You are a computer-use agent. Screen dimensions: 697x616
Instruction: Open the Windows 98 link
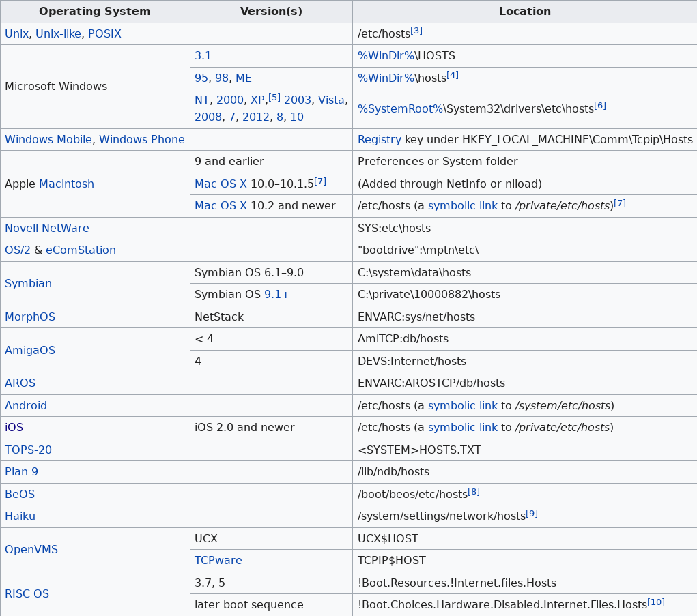[222, 78]
